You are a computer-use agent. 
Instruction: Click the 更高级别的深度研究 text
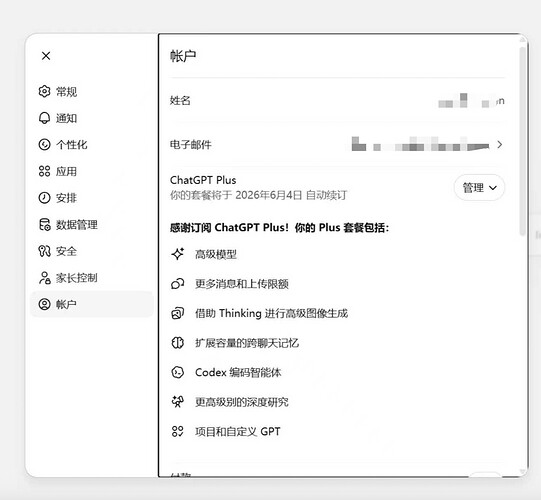point(242,402)
